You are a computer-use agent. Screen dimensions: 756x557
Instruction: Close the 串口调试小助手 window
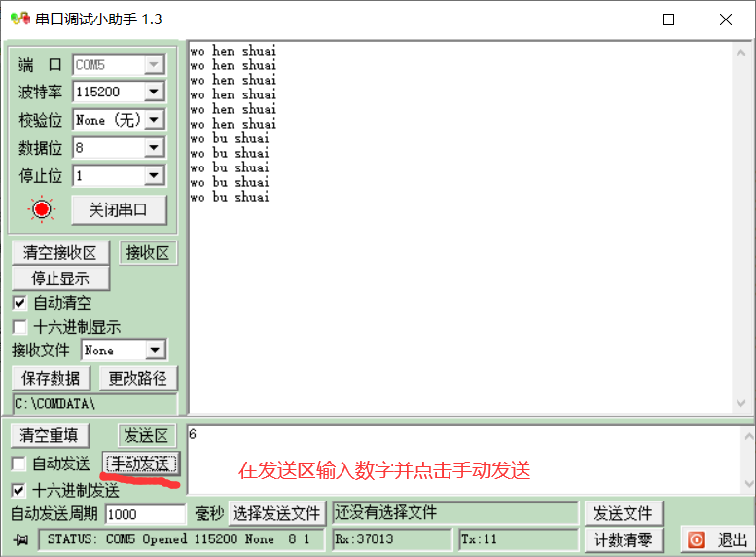point(725,19)
